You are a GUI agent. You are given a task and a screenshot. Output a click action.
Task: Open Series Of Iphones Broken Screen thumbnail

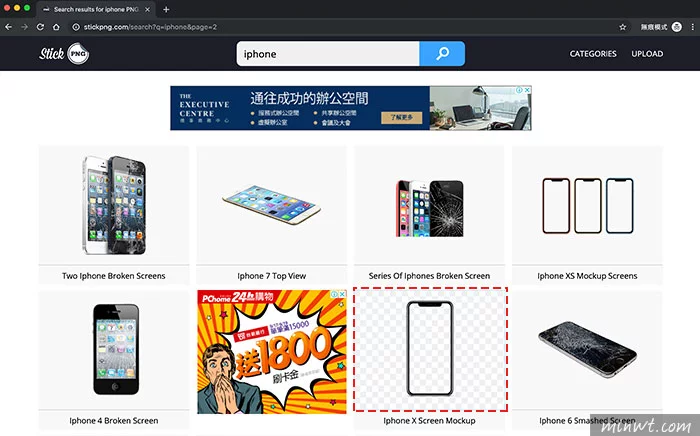pos(429,205)
